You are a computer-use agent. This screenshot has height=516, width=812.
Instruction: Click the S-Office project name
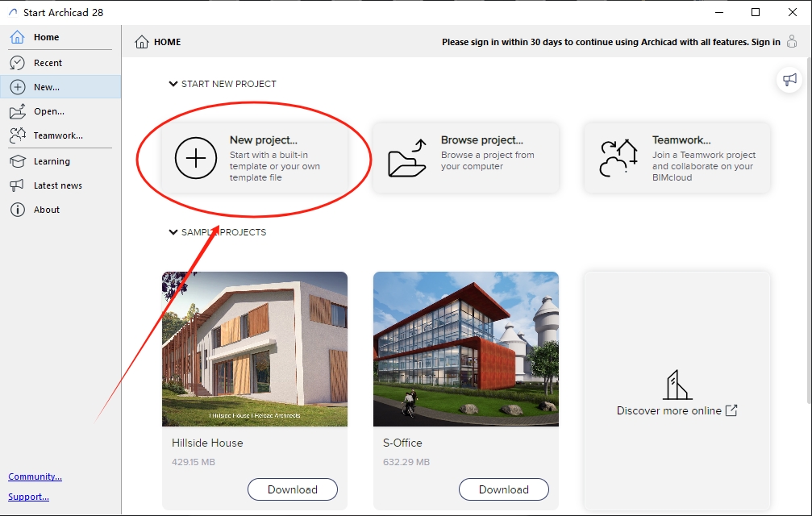pos(402,443)
